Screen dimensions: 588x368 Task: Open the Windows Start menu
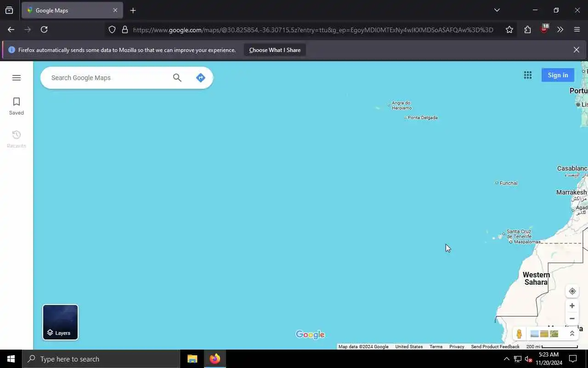[x=11, y=359]
